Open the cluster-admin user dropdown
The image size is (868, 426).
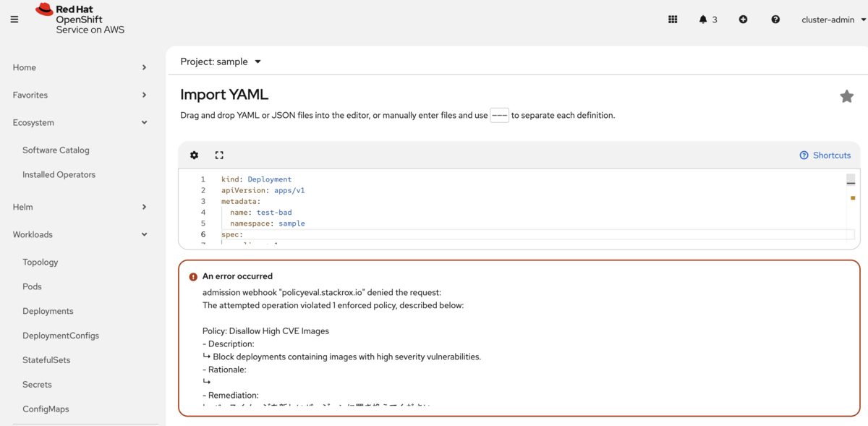coord(833,20)
